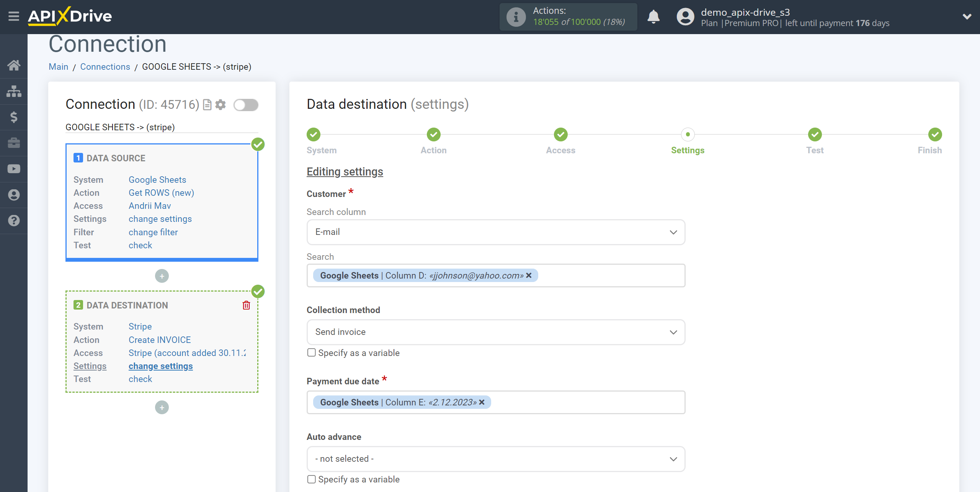
Task: Click the DATA DESTINATION block header
Action: pos(127,305)
